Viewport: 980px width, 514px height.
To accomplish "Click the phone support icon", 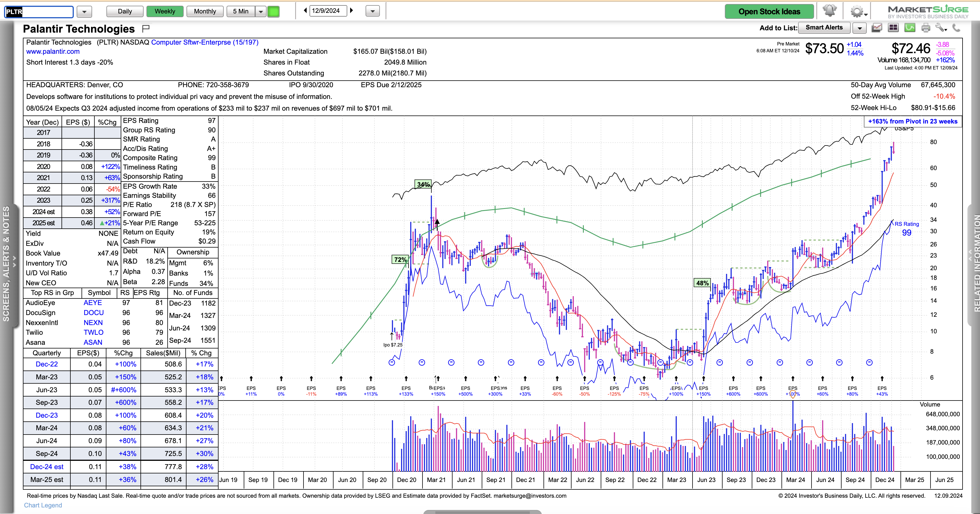I will (x=956, y=28).
